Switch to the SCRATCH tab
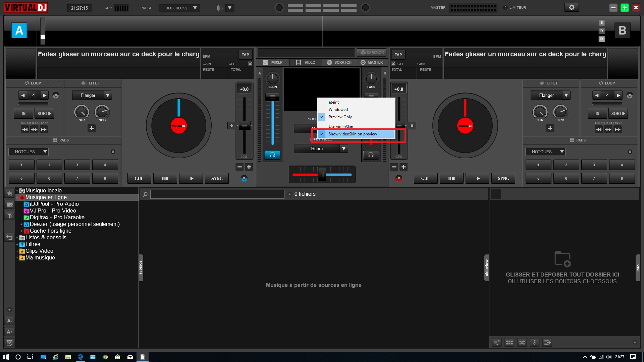The image size is (644, 362). pos(339,62)
